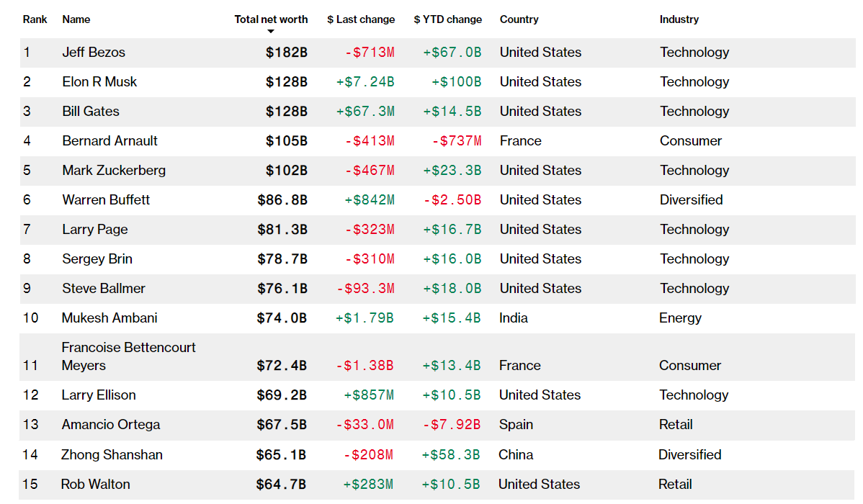Screen dimensions: 863x504
Task: Sort by the Industry column header
Action: tap(679, 19)
